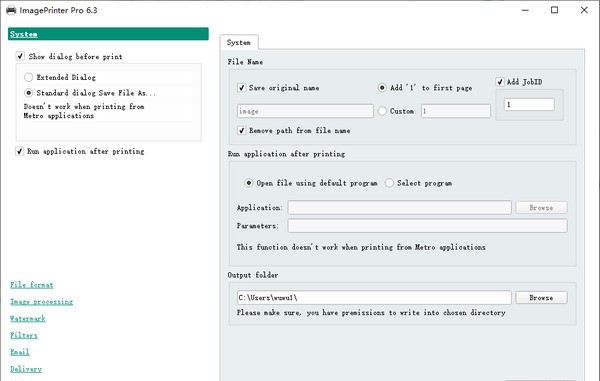This screenshot has height=381, width=600.
Task: Open the File format section
Action: point(32,285)
